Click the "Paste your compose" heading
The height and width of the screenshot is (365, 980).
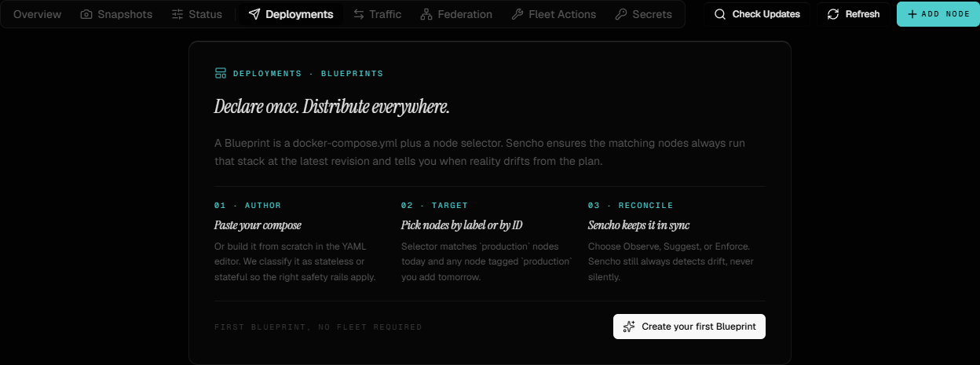258,225
